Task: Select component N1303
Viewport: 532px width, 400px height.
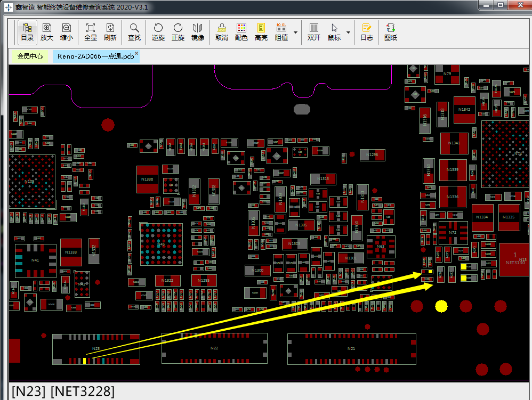Action: [294, 244]
